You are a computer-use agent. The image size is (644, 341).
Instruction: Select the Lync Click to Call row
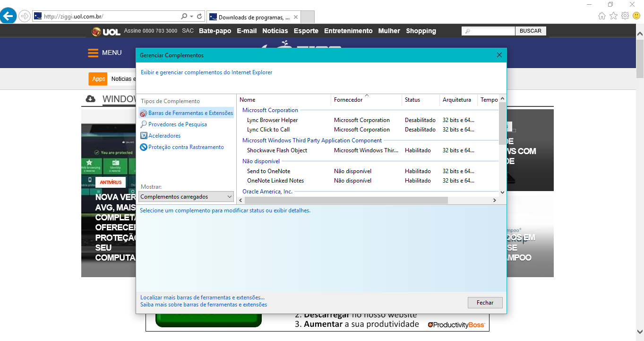[x=368, y=130]
